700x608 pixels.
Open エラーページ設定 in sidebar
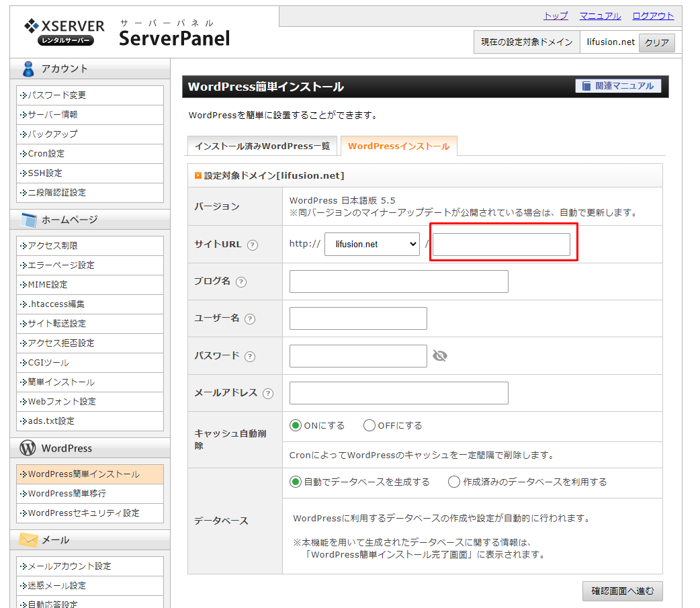click(90, 265)
